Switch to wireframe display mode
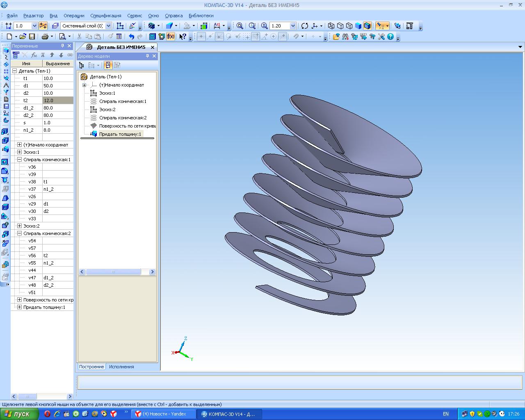Image resolution: width=525 pixels, height=420 pixels. click(331, 26)
